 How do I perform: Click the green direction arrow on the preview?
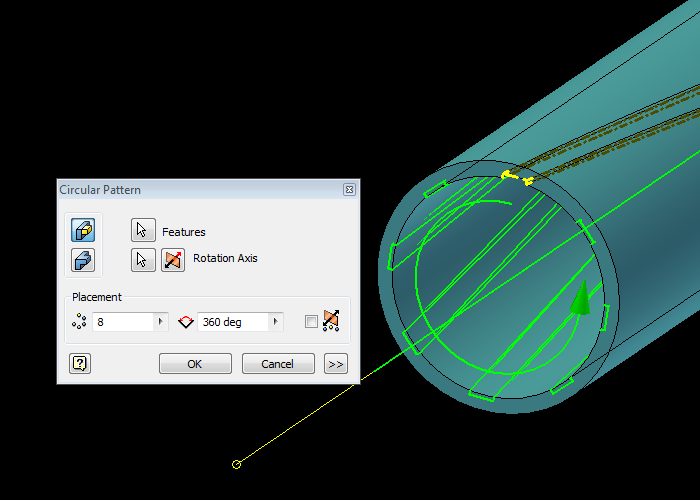point(582,298)
